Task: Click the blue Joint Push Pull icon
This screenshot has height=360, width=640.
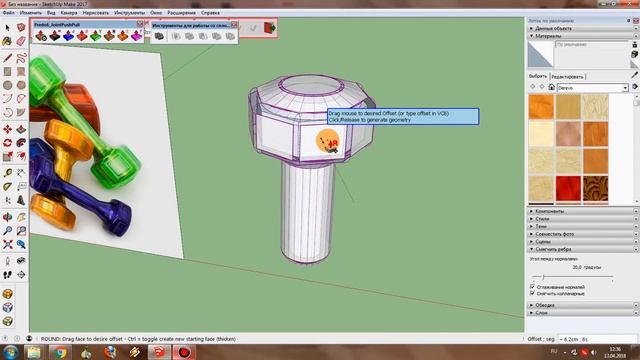Action: (68, 36)
